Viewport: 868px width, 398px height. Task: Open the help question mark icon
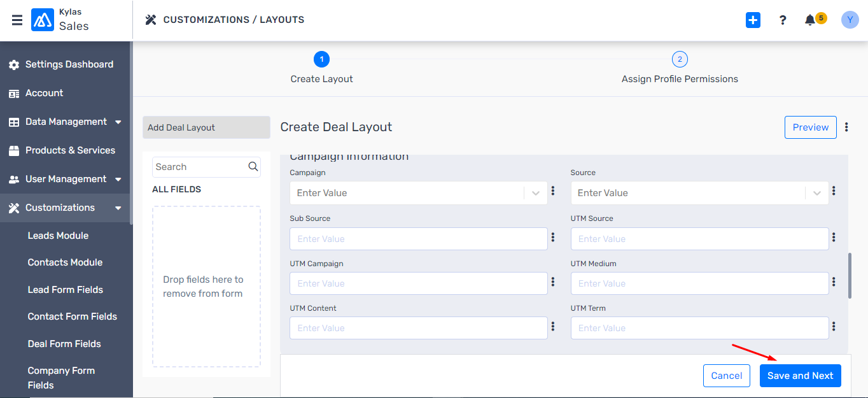point(783,20)
